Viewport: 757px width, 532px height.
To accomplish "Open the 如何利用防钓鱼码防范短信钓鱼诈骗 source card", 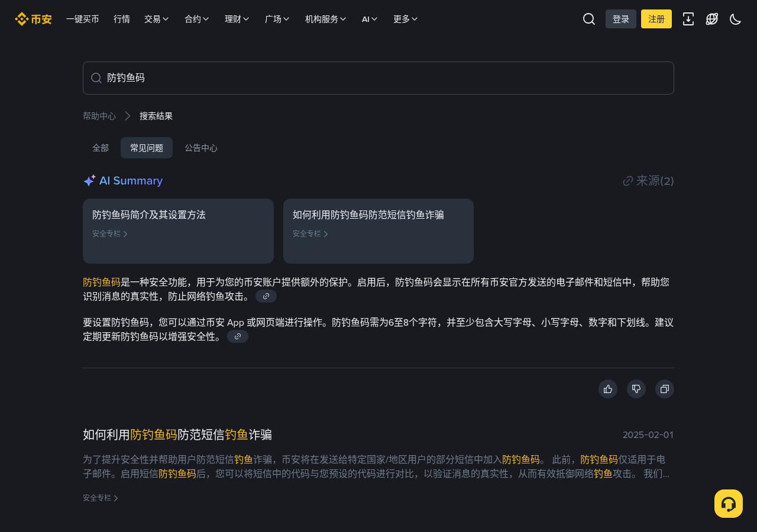I will point(378,231).
